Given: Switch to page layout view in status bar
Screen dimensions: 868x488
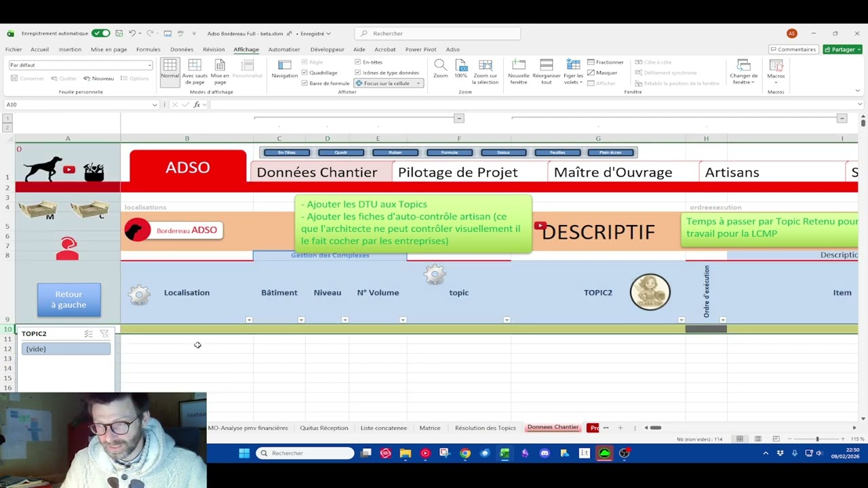Looking at the screenshot, I should [757, 439].
